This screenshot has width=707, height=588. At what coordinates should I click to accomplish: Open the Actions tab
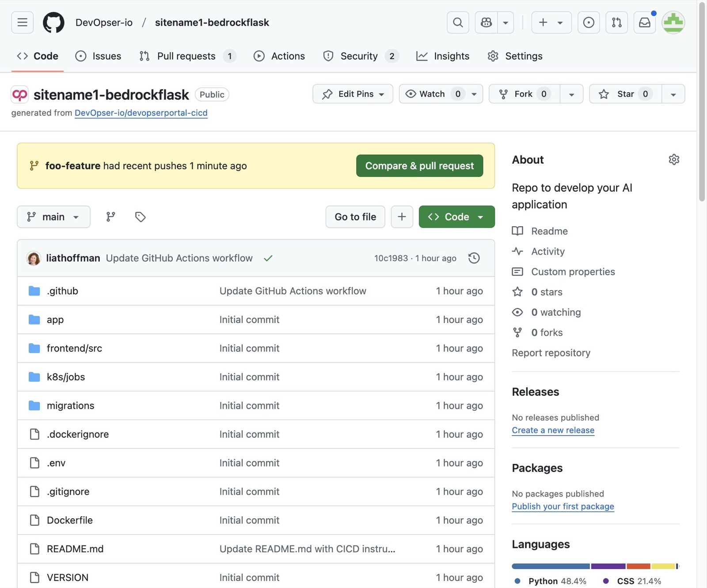coord(279,56)
